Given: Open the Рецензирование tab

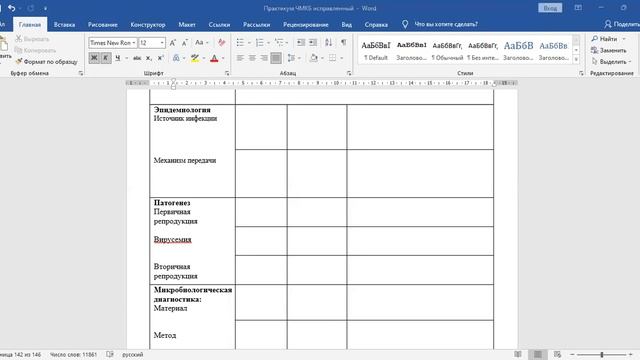Looking at the screenshot, I should pyautogui.click(x=306, y=24).
